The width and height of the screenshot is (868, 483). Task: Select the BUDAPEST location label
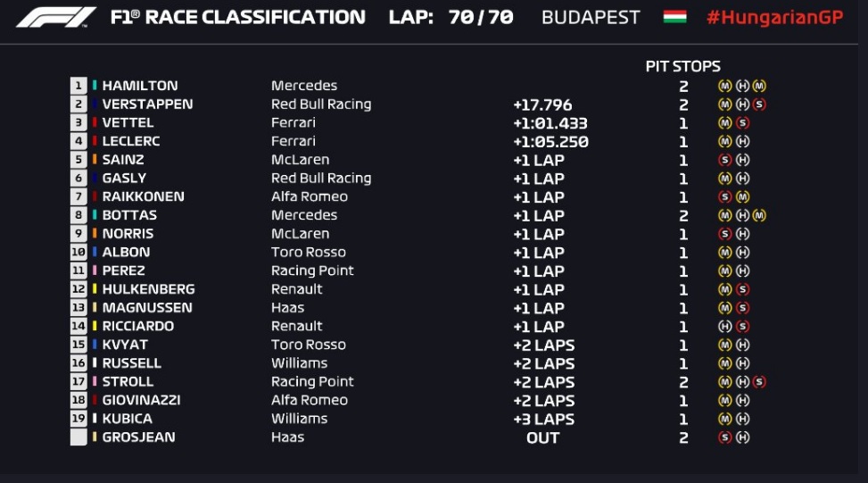(591, 18)
